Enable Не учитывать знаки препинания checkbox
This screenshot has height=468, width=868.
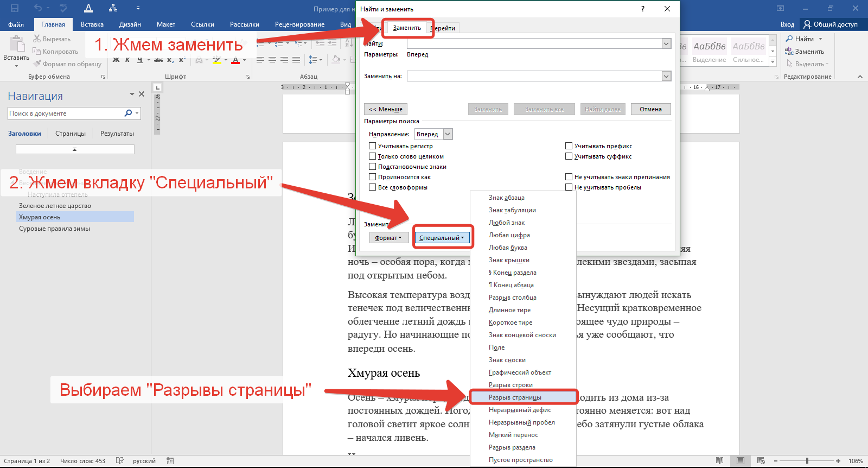569,176
